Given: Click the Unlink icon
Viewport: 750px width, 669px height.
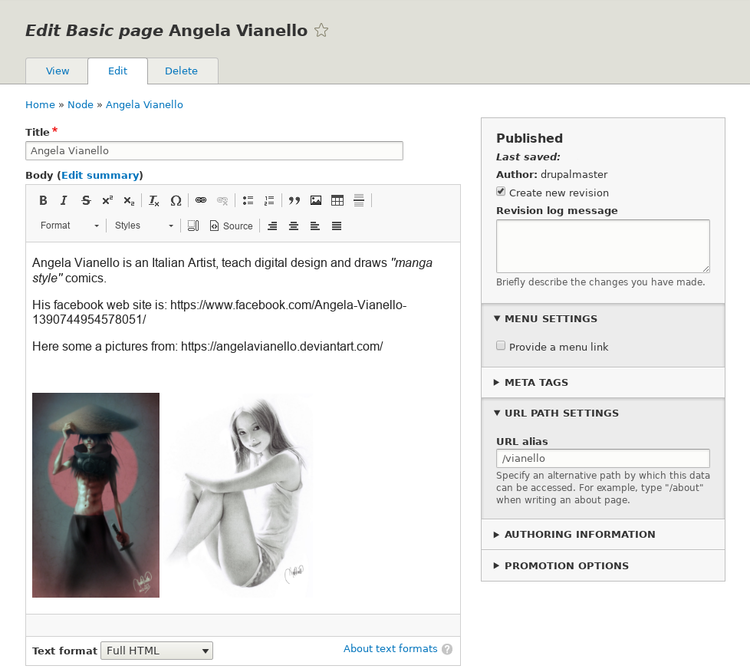Looking at the screenshot, I should [x=222, y=200].
